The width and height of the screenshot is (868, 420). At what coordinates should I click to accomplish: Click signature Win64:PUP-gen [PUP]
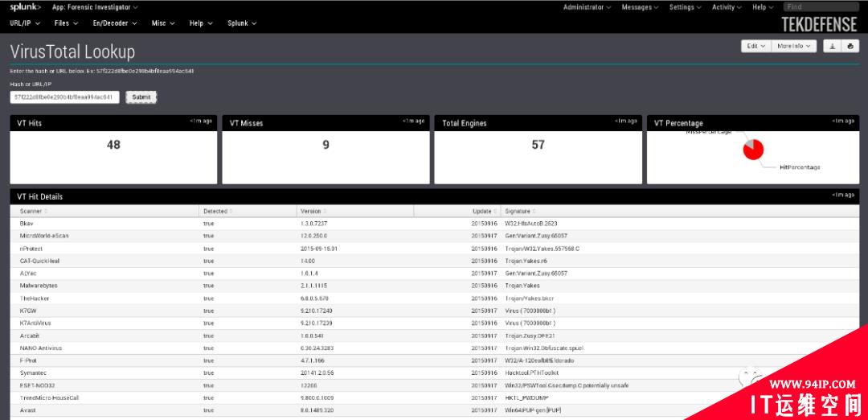(x=534, y=410)
